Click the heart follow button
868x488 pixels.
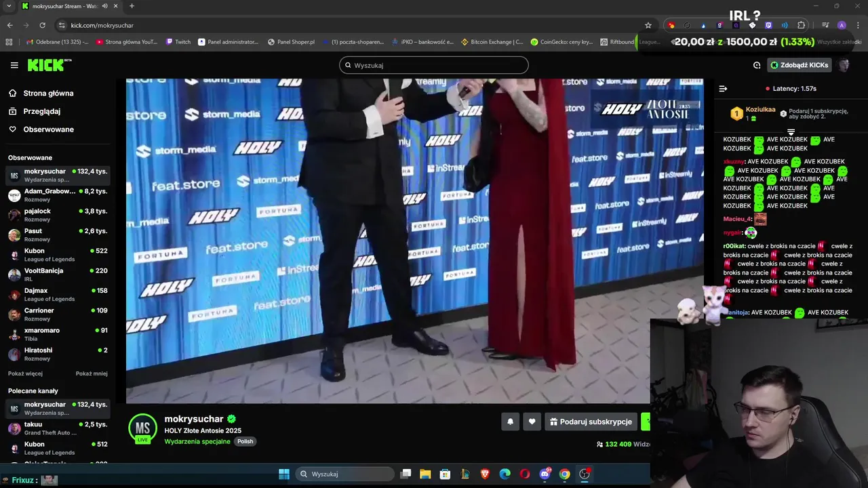(x=532, y=422)
